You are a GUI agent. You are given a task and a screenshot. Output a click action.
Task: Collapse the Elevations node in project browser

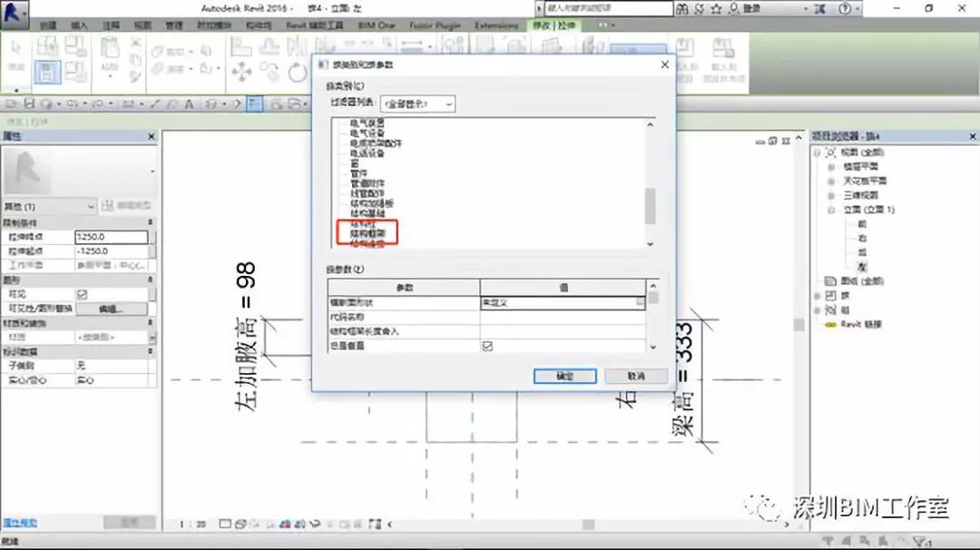[830, 210]
